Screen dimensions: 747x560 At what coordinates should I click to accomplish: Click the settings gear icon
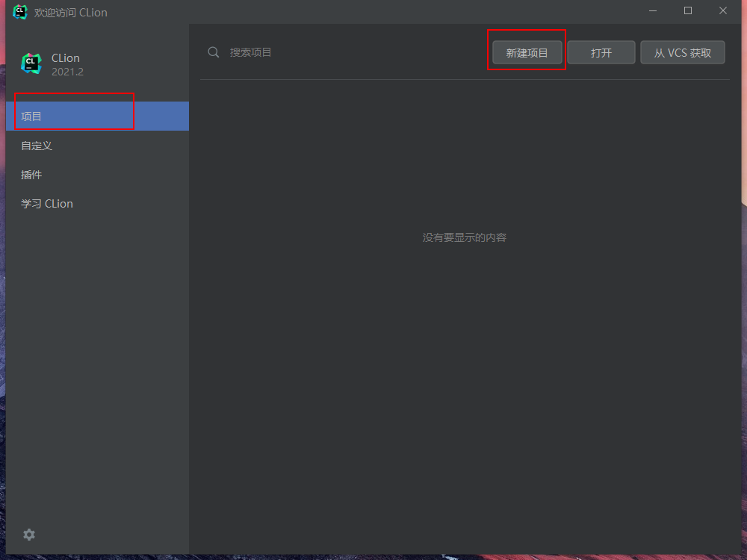[x=29, y=535]
